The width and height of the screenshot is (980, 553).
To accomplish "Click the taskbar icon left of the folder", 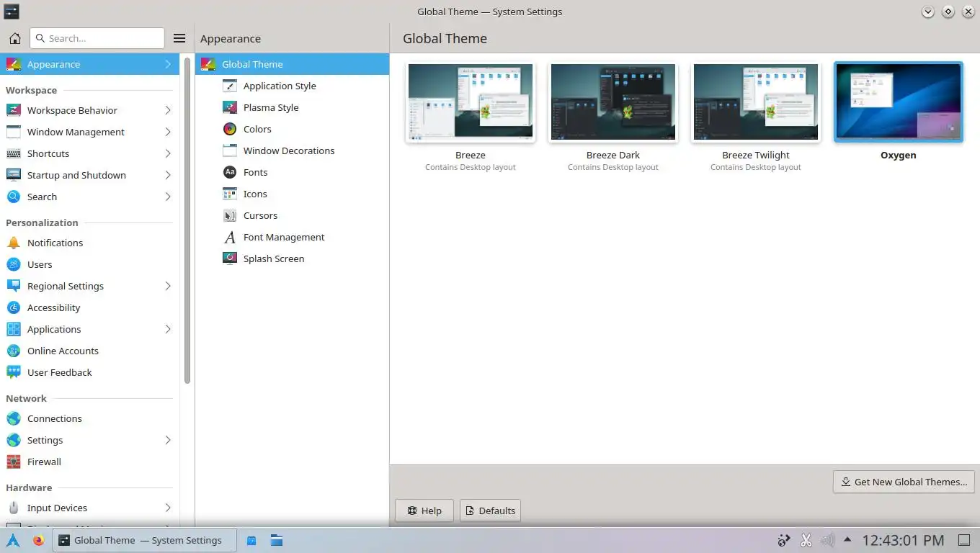I will (x=251, y=540).
